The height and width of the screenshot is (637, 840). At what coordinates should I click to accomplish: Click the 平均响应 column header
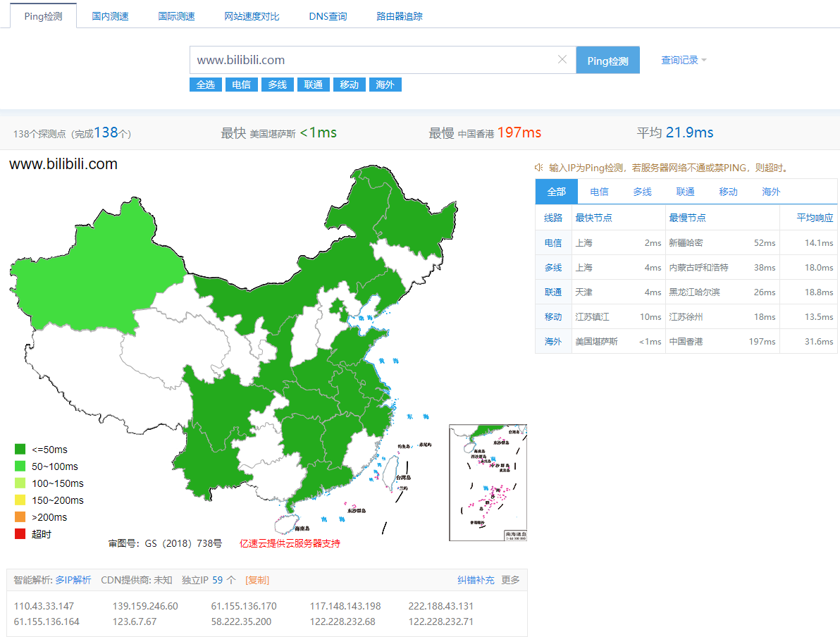point(815,218)
